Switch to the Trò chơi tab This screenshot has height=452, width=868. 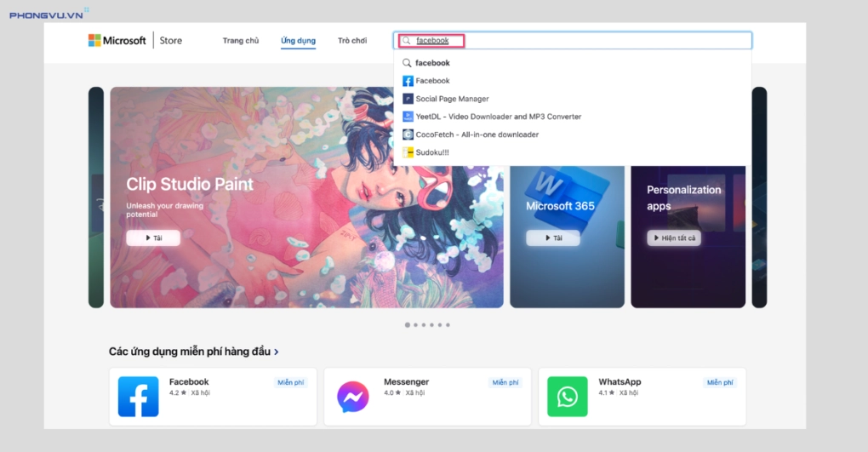pyautogui.click(x=352, y=41)
